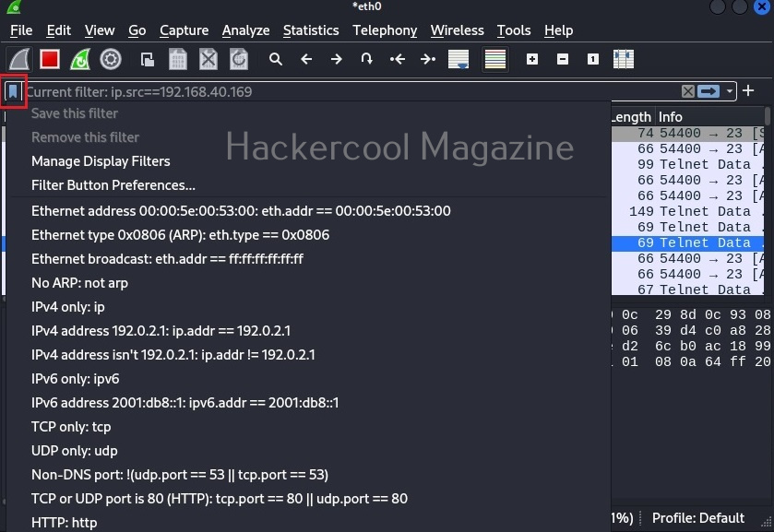
Task: Clear the display filter with the X button
Action: click(687, 91)
